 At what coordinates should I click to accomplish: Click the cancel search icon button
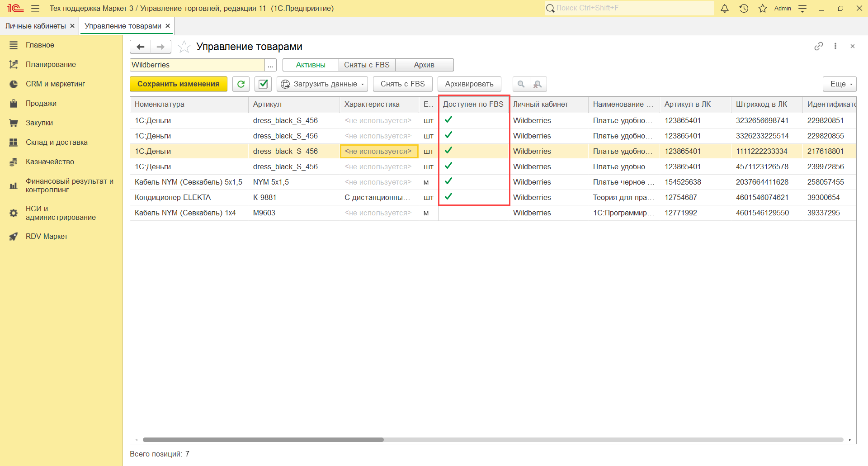(x=538, y=84)
